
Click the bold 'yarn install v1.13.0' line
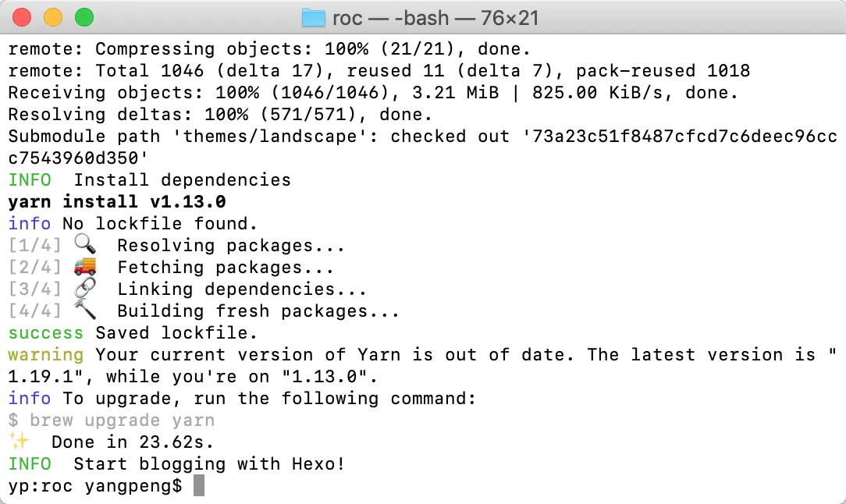click(x=117, y=202)
